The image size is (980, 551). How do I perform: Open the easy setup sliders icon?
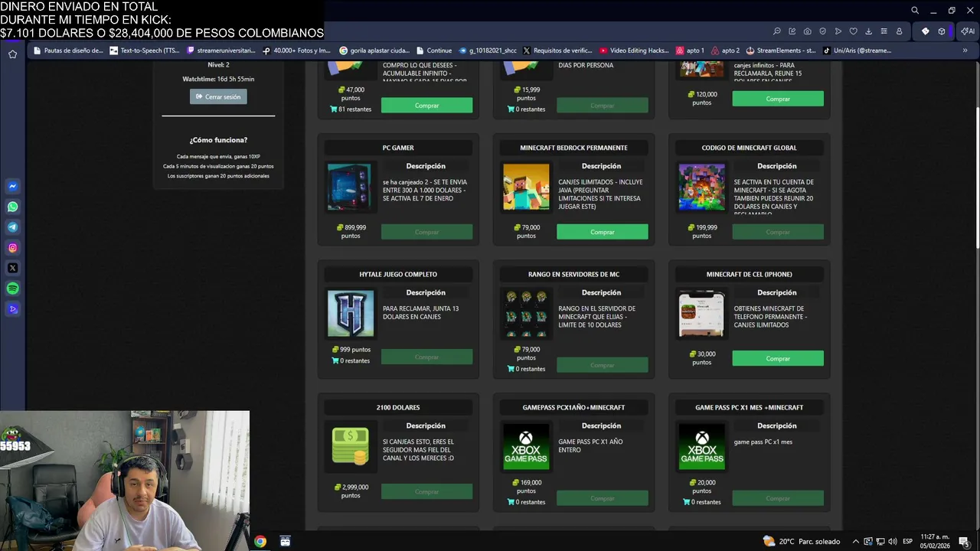click(884, 31)
